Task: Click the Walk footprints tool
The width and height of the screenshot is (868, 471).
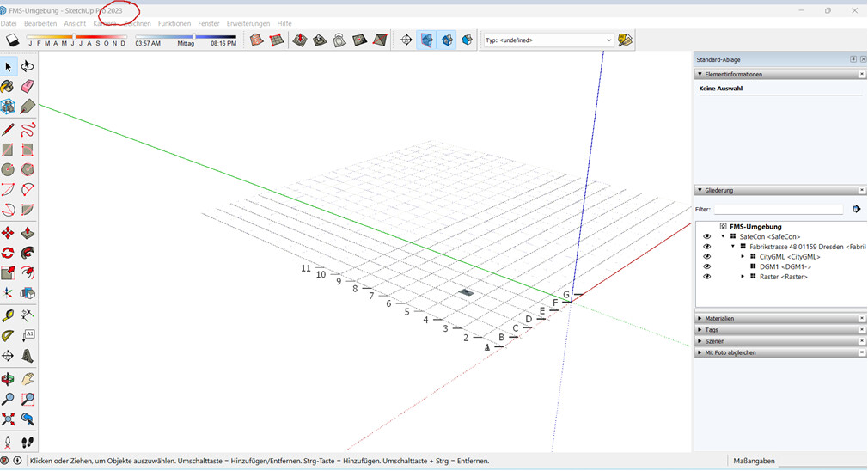Action: [28, 442]
